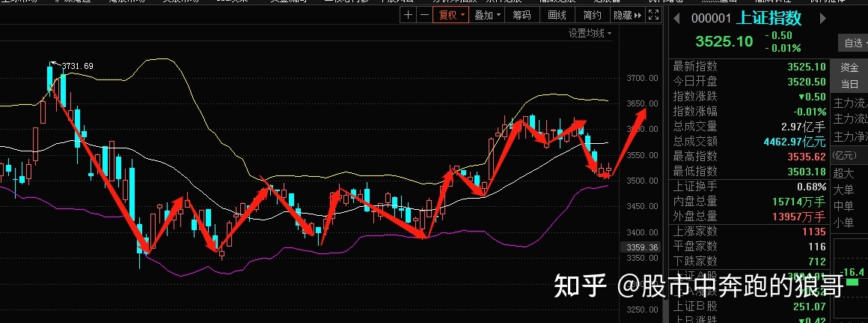Zoom in the K-line chart with plus icon
The width and height of the screenshot is (868, 323).
coord(408,15)
